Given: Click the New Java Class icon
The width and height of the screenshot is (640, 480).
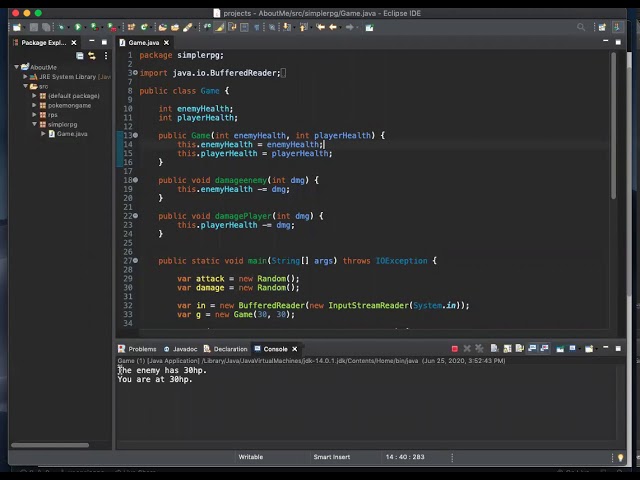Looking at the screenshot, I should pyautogui.click(x=144, y=27).
